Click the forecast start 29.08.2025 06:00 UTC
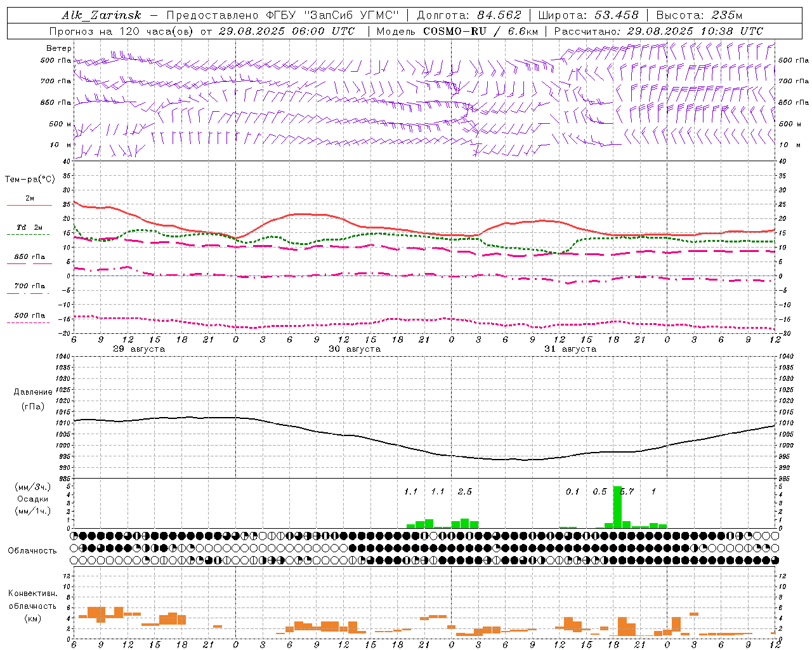Viewport: 812px width, 650px height. pyautogui.click(x=286, y=30)
